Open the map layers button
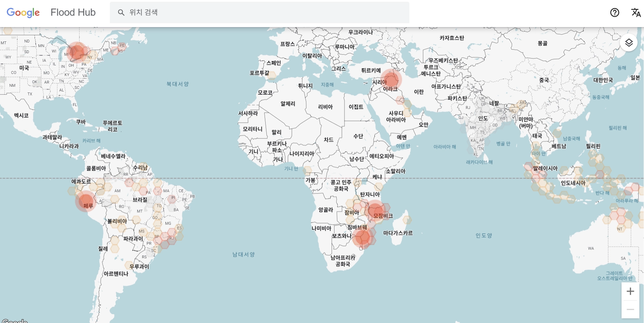The width and height of the screenshot is (644, 323). [629, 43]
